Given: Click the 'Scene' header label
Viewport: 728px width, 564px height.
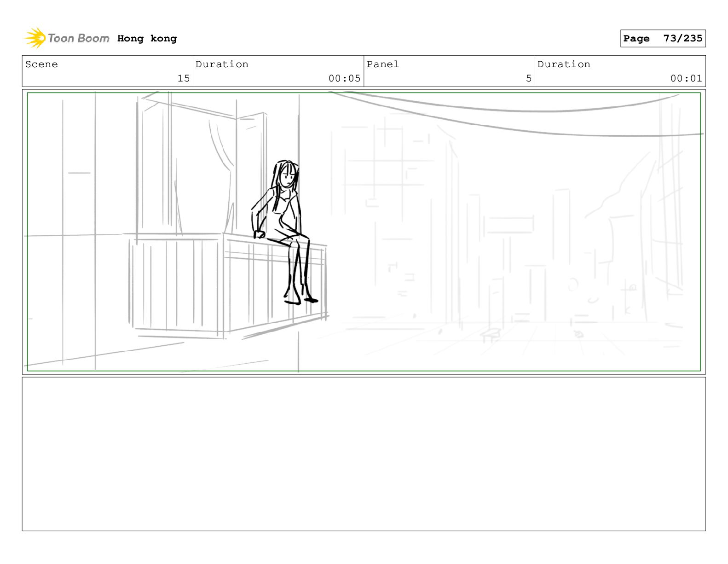Looking at the screenshot, I should (x=41, y=64).
